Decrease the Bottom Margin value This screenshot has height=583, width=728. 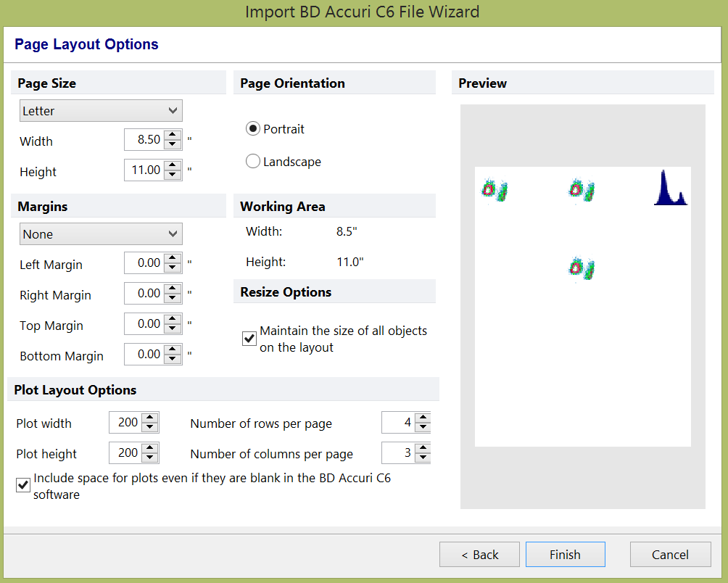173,359
